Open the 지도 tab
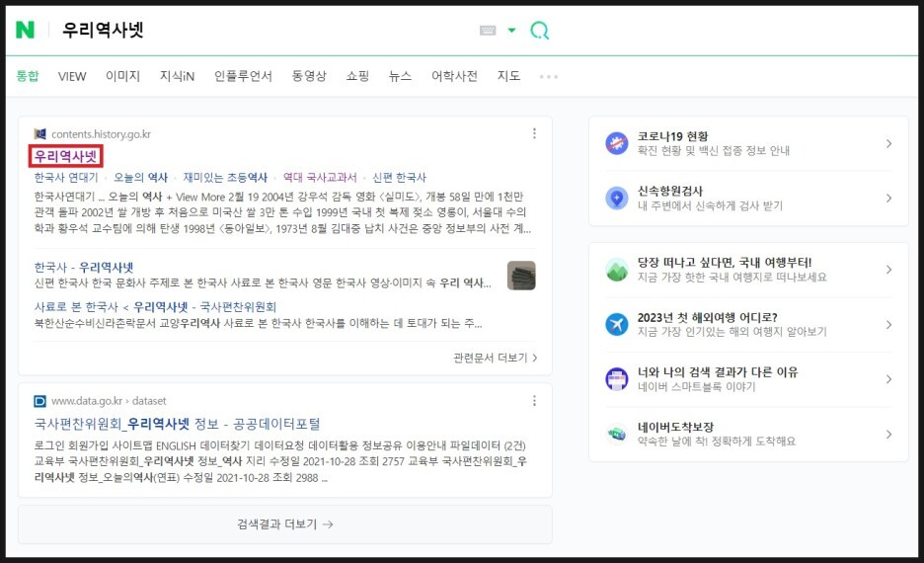924x563 pixels. pyautogui.click(x=508, y=76)
